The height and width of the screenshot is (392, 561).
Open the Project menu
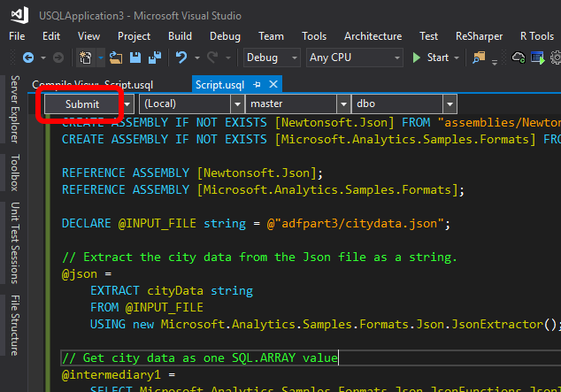pos(134,36)
